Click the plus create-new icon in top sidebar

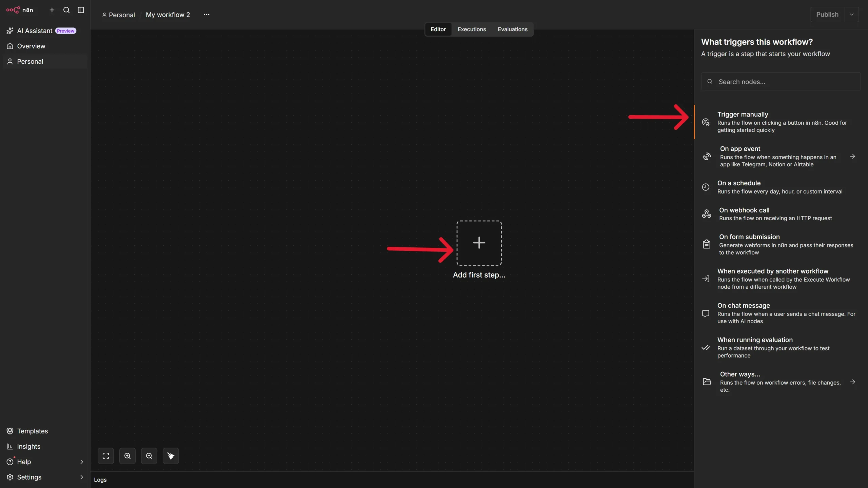52,10
